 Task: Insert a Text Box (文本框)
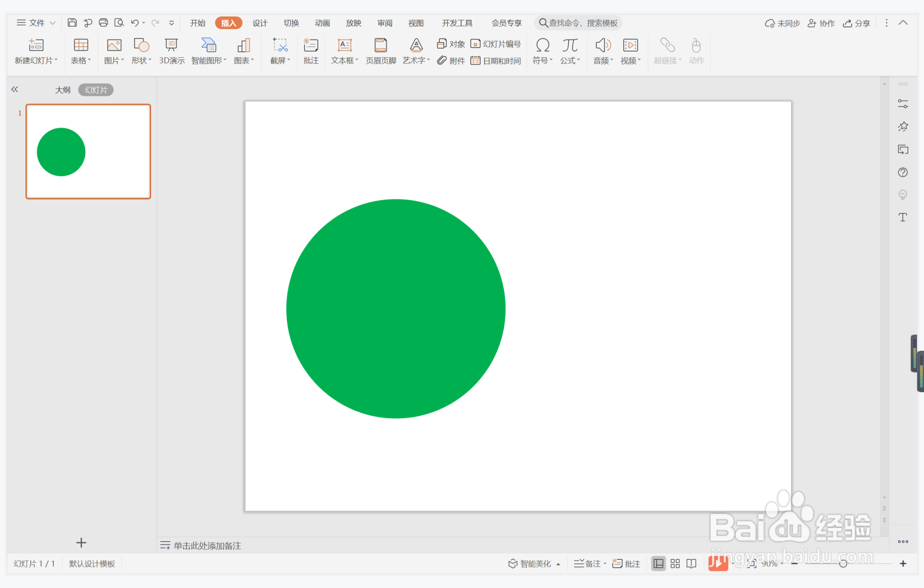[x=344, y=51]
